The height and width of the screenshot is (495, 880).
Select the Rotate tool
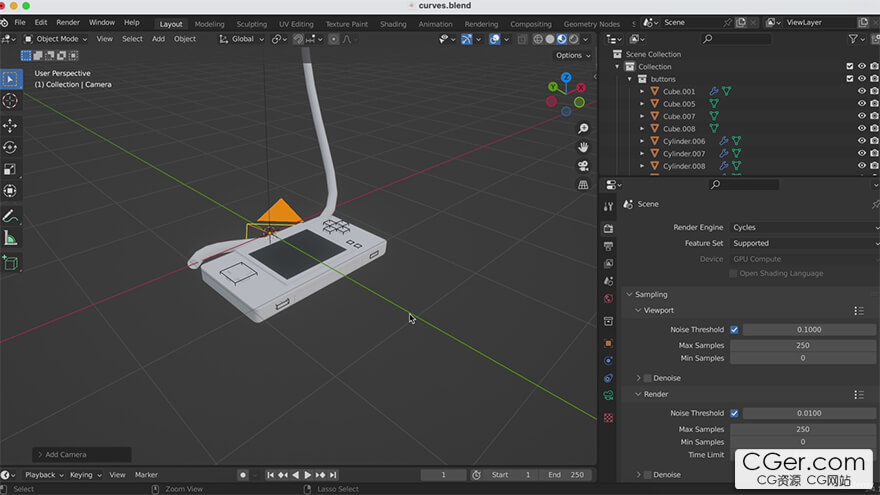pyautogui.click(x=10, y=147)
